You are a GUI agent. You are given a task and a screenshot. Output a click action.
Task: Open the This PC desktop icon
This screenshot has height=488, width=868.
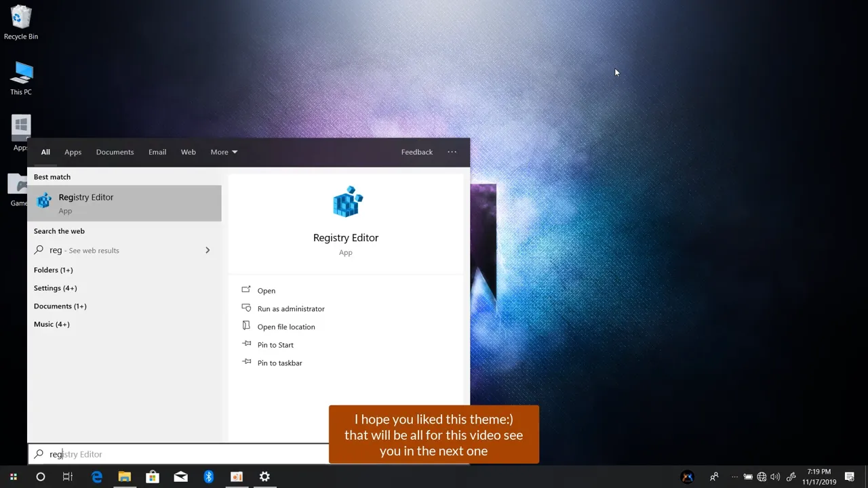coord(21,78)
